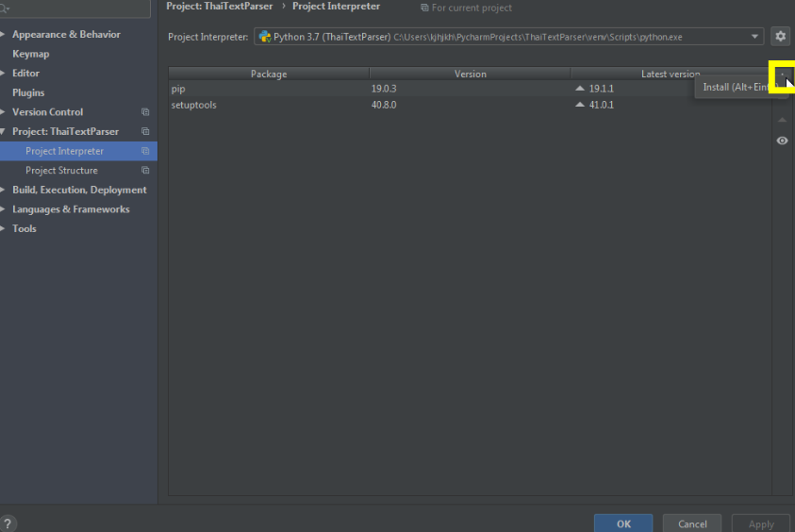Click the Project Interpreter: field label
The height and width of the screenshot is (532, 795).
pyautogui.click(x=207, y=37)
